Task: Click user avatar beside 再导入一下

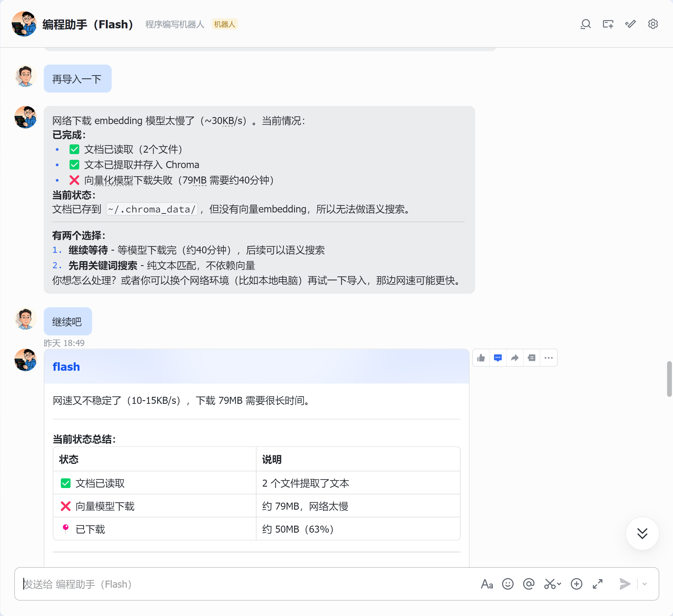Action: (25, 76)
